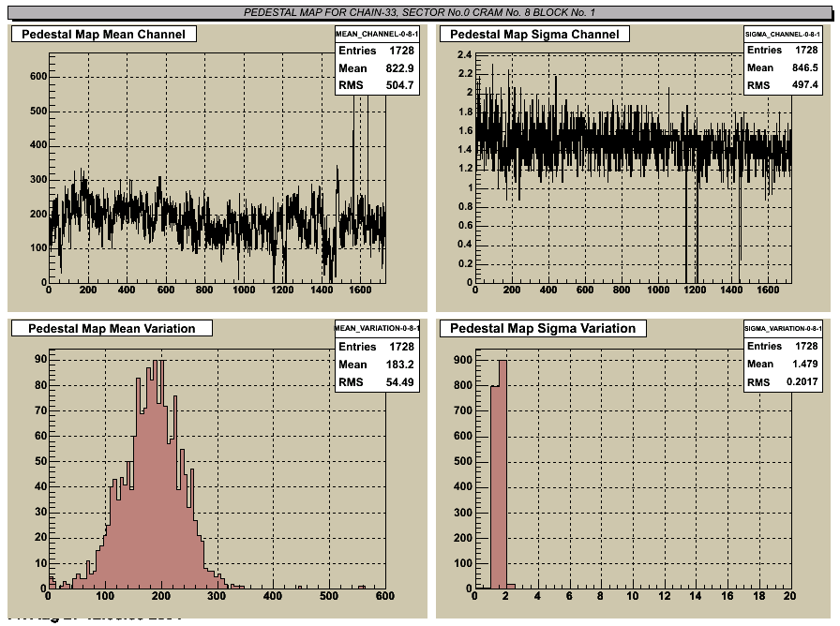Click the MEAN_CHANNEL-0-8-1 stats box header
This screenshot has height=626, width=840.
point(377,34)
